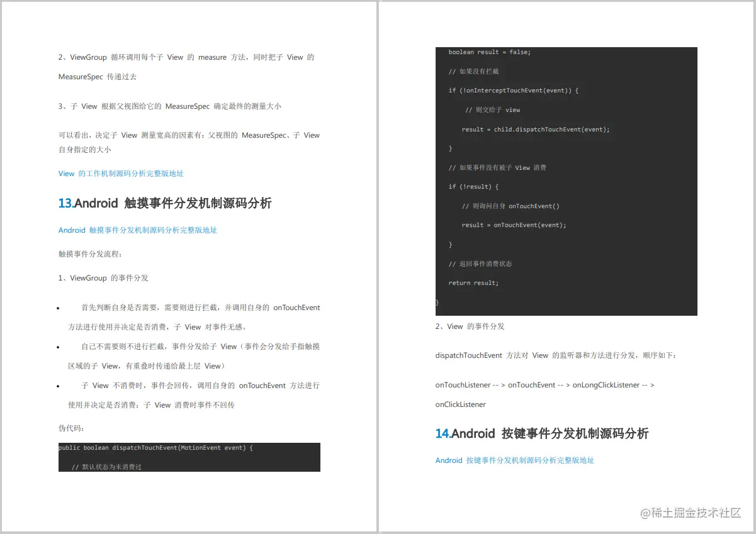
Task: Click the text '触摸事件分发流程:'
Action: (91, 254)
